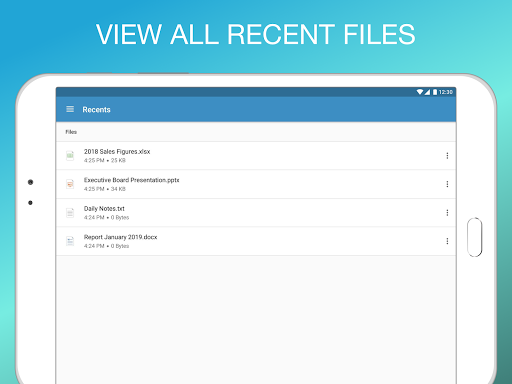Click the pptx presentation file icon
The height and width of the screenshot is (384, 512).
(70, 184)
